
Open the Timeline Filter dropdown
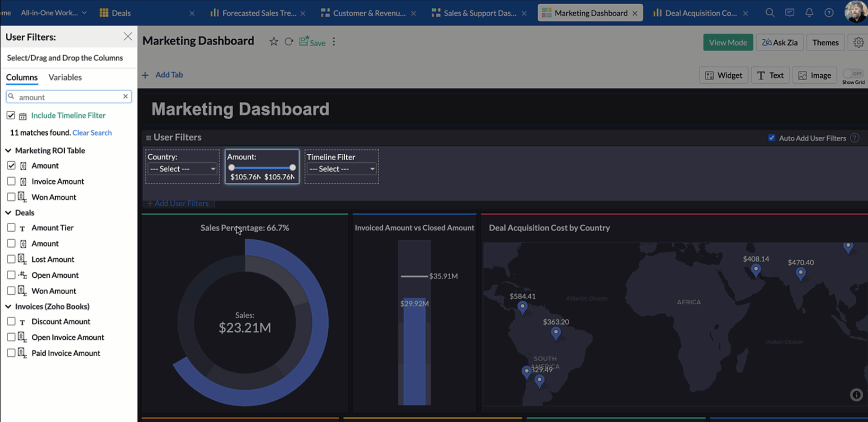pos(341,169)
